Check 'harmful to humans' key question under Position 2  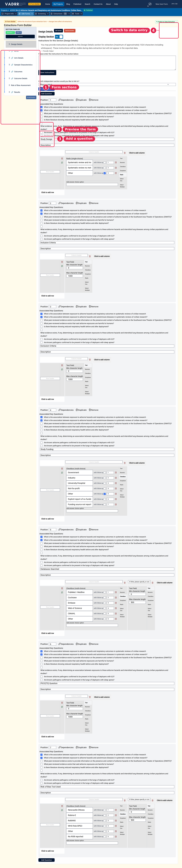tap(41, 220)
